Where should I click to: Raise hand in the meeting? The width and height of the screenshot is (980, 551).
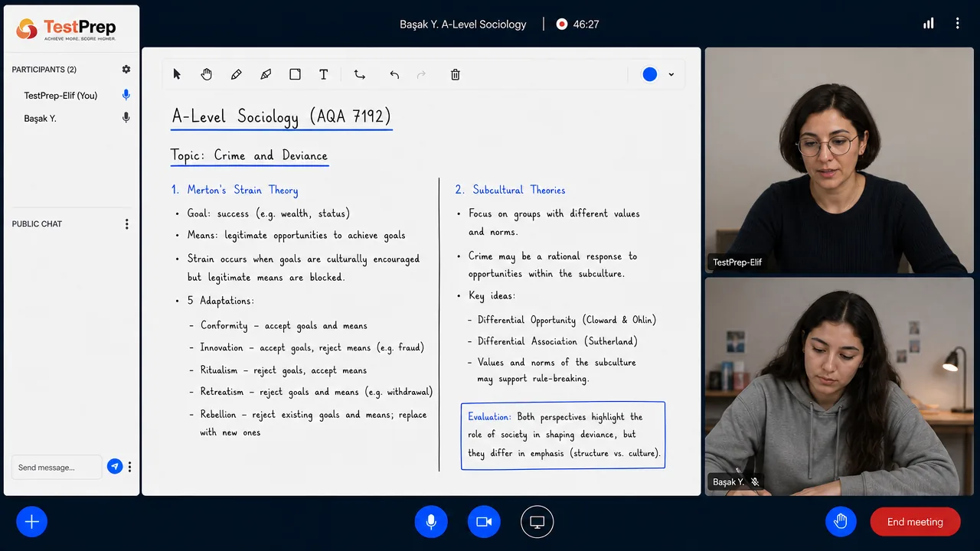[x=841, y=522]
